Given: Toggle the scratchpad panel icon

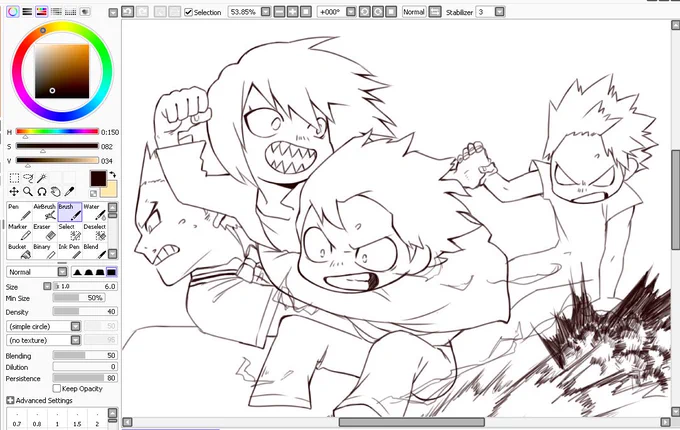Looking at the screenshot, I should (x=85, y=12).
